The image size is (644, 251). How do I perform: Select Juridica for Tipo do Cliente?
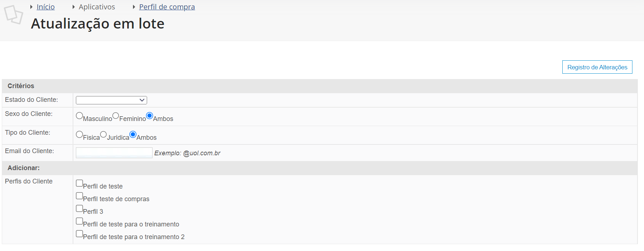point(103,134)
